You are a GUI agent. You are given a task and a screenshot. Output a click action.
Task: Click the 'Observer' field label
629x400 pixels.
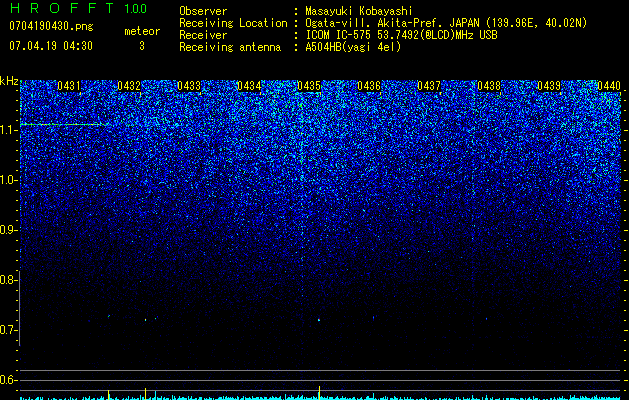[x=203, y=11]
